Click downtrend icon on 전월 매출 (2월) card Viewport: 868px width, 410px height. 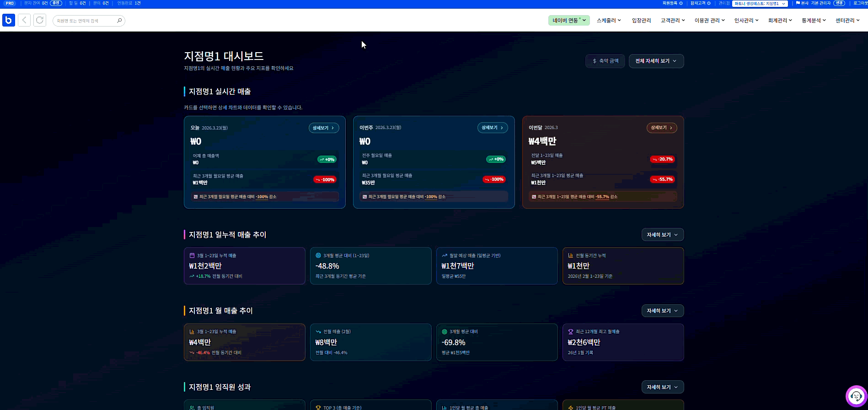(318, 331)
